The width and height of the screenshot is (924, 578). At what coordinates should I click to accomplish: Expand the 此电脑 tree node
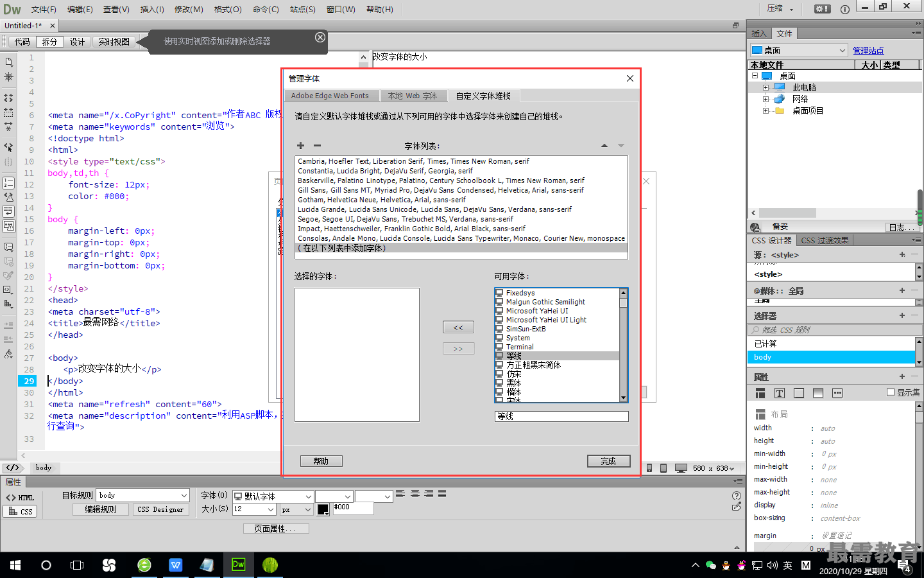[766, 87]
